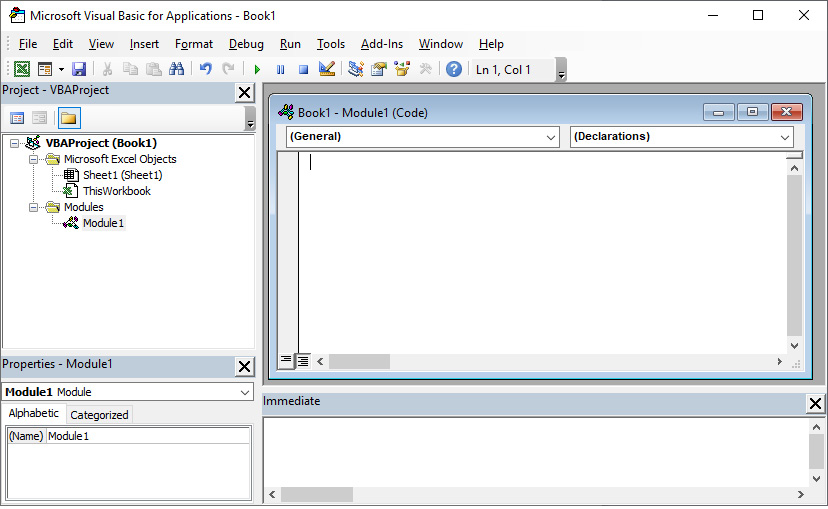Viewport: 828px width, 509px height.
Task: Click the Insert UserForm toolbar icon
Action: [x=45, y=69]
